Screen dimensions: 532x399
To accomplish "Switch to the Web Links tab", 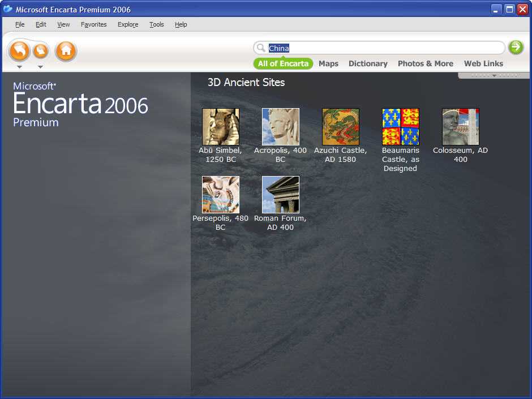I will tap(483, 63).
